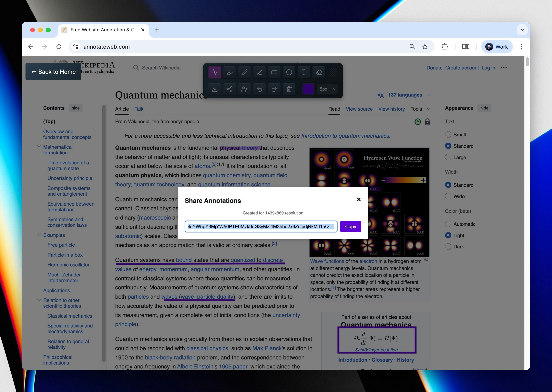Click the share link text field
Screen dimensions: 552x392
pos(261,227)
